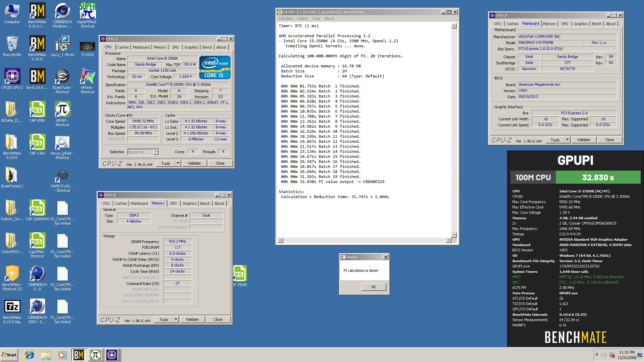Click Validate in CPU-Z Memory window
The height and width of the screenshot is (362, 644).
pyautogui.click(x=192, y=319)
